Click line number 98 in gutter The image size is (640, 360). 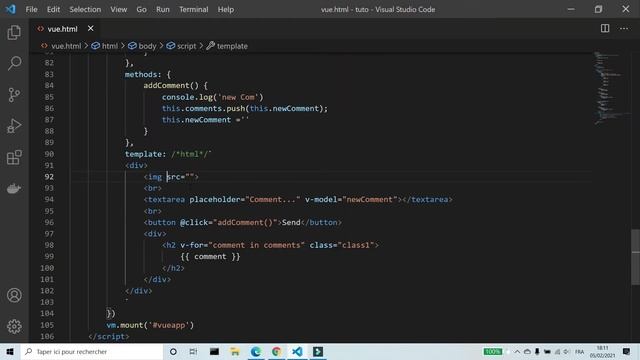[x=49, y=245]
